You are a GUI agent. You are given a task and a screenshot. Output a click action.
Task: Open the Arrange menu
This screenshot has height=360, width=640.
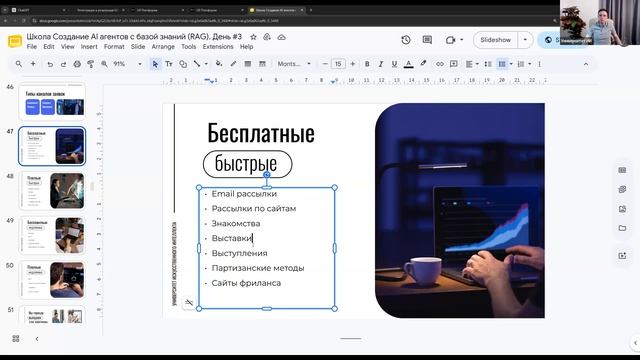click(x=163, y=47)
